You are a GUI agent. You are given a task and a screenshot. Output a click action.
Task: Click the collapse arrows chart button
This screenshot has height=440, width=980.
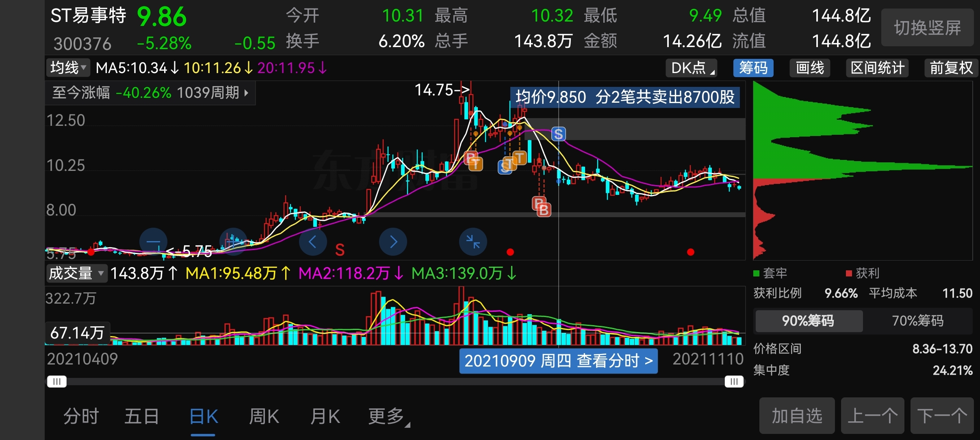[473, 242]
